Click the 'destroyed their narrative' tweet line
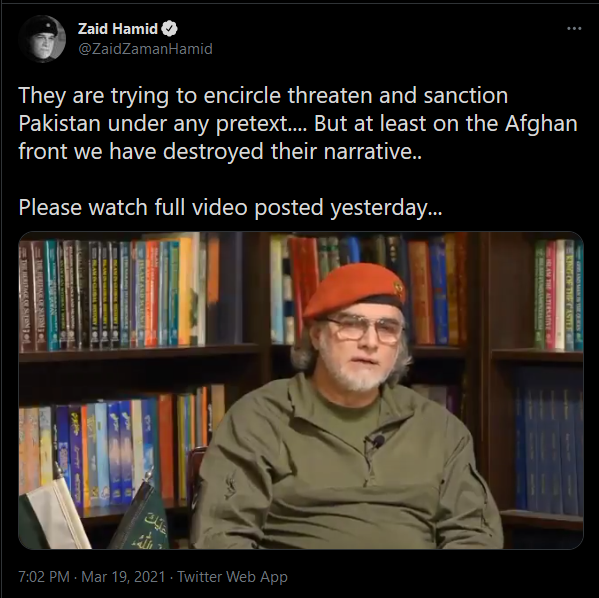 click(x=220, y=152)
